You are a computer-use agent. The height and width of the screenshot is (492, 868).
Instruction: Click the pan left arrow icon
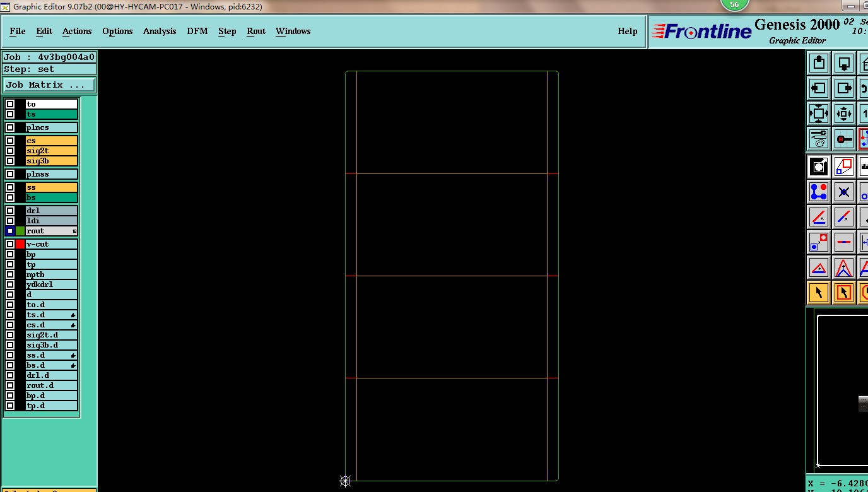pos(819,88)
